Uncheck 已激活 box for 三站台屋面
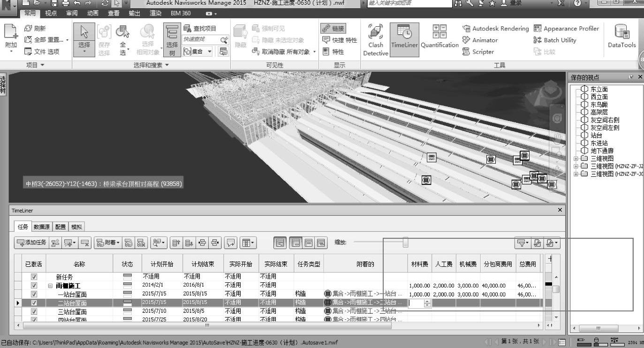This screenshot has height=348, width=644. pos(34,311)
